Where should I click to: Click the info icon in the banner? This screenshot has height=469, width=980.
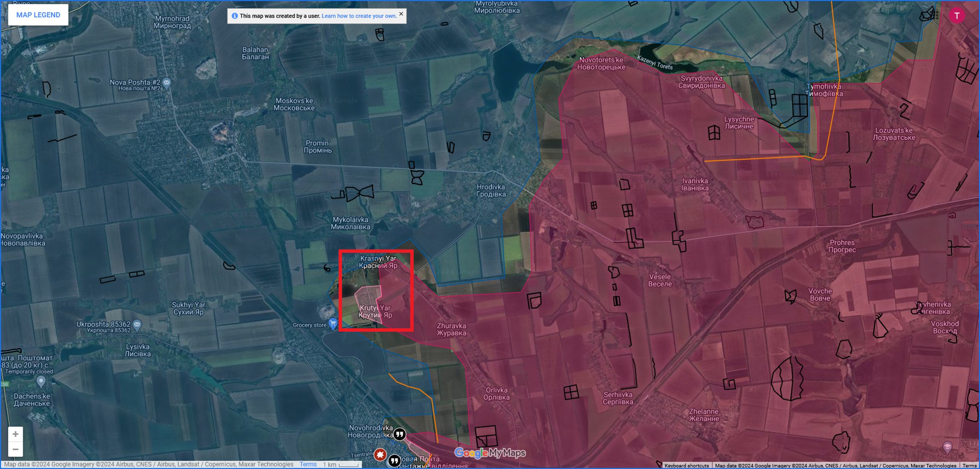click(235, 16)
